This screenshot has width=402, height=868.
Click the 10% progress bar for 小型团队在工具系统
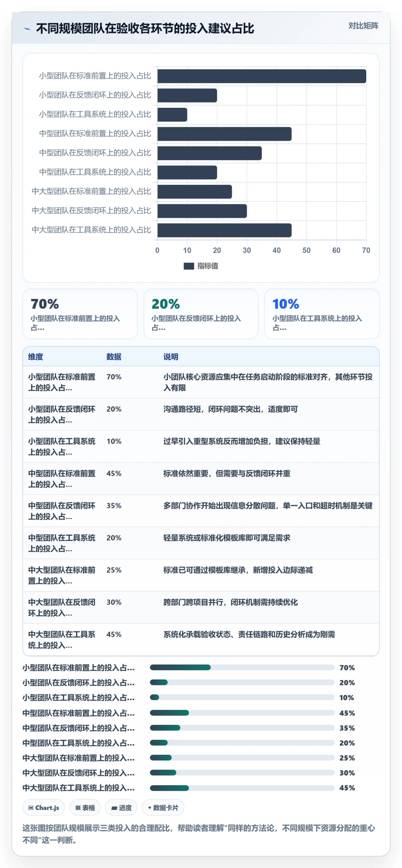pyautogui.click(x=242, y=697)
